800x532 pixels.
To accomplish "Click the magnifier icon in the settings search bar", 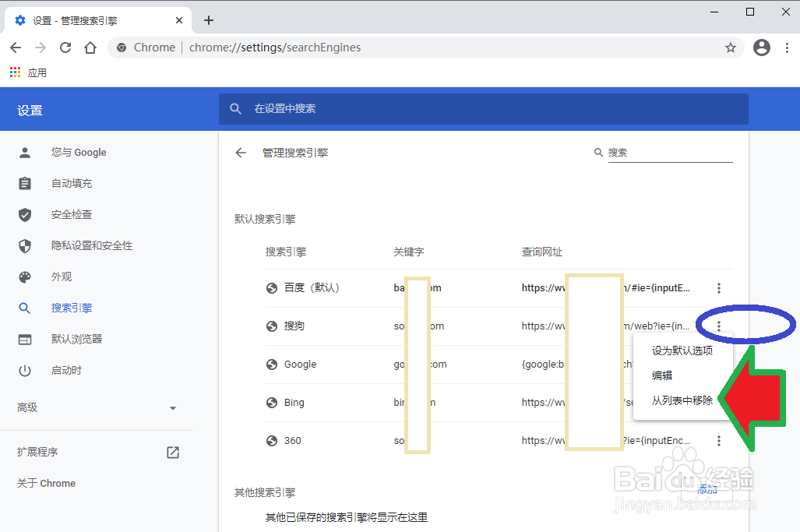I will (235, 108).
